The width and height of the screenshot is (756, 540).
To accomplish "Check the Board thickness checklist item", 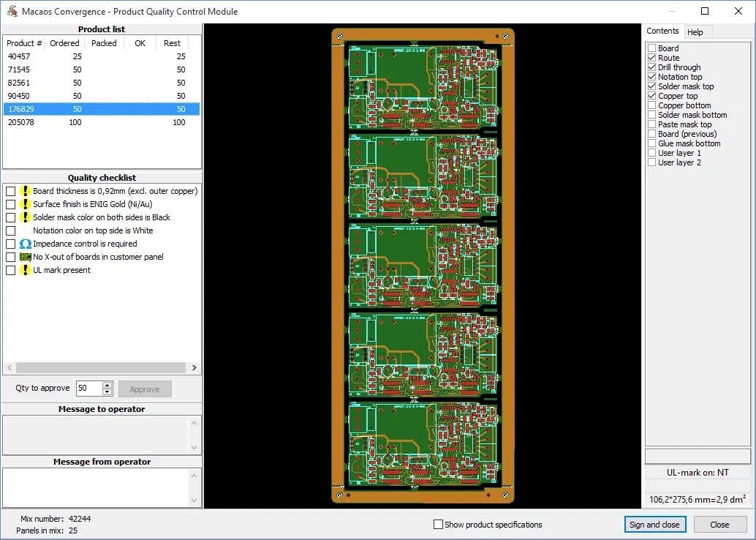I will 10,190.
